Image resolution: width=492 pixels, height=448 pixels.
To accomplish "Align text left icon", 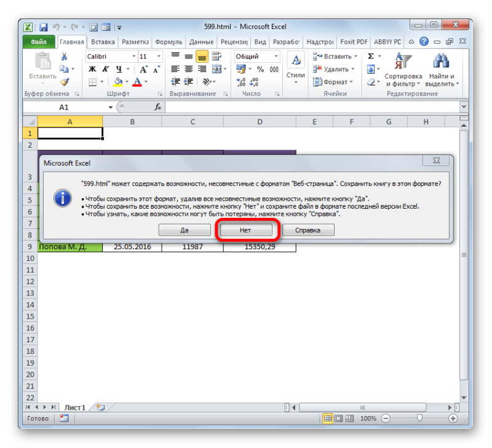I will [x=175, y=69].
